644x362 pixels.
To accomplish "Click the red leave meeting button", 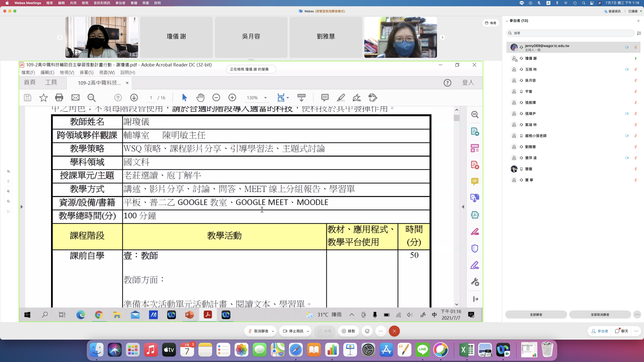I will (394, 331).
